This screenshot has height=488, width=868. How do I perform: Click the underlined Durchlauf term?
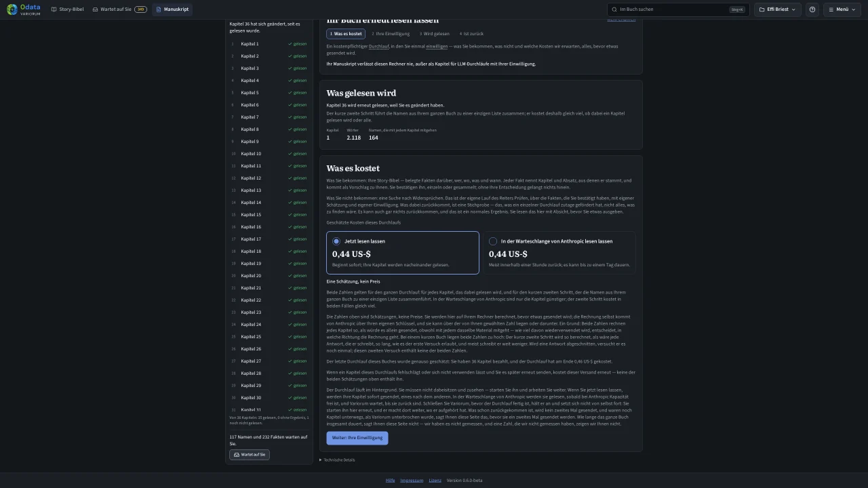click(x=378, y=46)
